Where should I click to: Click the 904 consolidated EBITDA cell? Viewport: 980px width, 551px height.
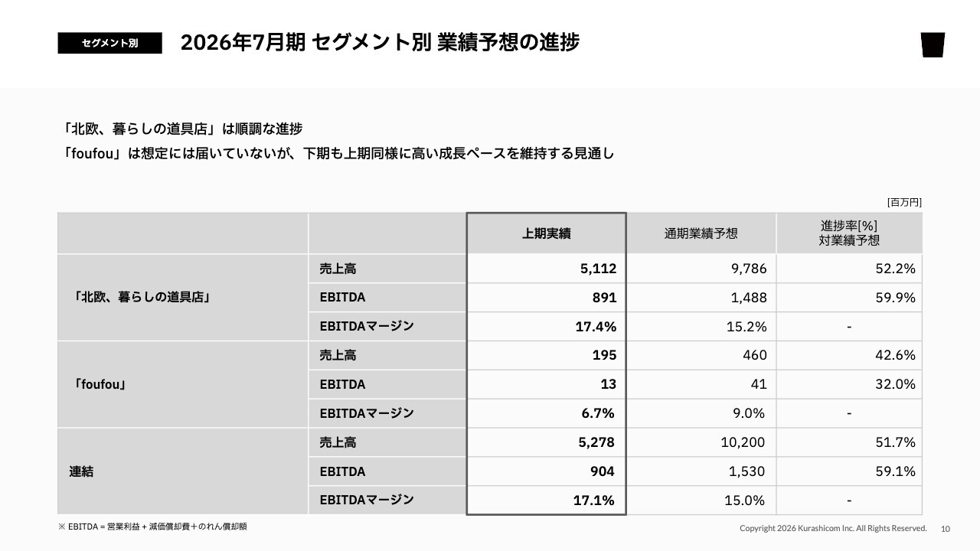(x=599, y=471)
